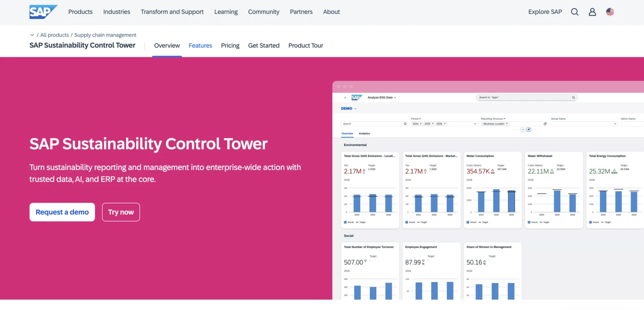This screenshot has width=644, height=310.
Task: Click the US flag language icon
Action: pyautogui.click(x=610, y=12)
